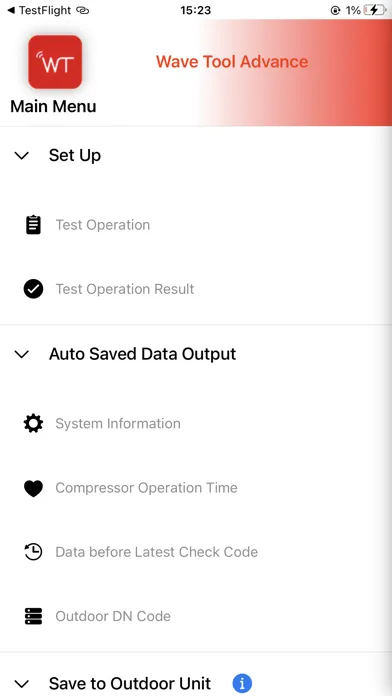The width and height of the screenshot is (392, 696).
Task: Collapse the Auto Saved Data Output chevron
Action: coord(22,354)
